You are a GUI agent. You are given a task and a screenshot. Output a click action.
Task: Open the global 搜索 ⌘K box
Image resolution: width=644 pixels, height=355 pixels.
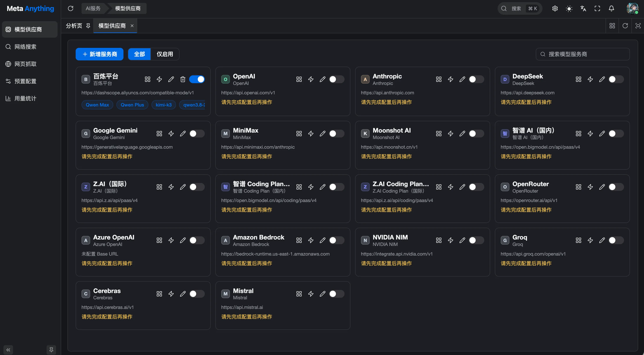point(520,8)
